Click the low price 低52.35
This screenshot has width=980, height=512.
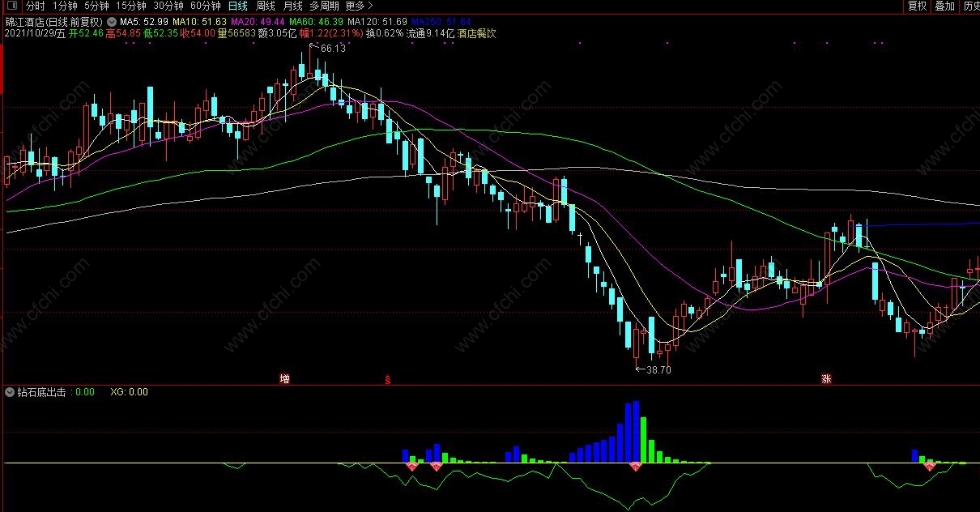[160, 34]
